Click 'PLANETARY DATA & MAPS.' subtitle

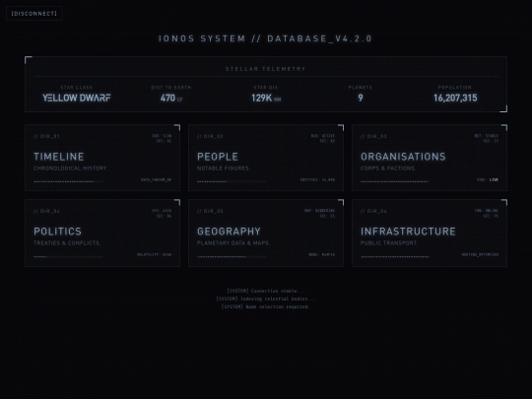pos(233,243)
